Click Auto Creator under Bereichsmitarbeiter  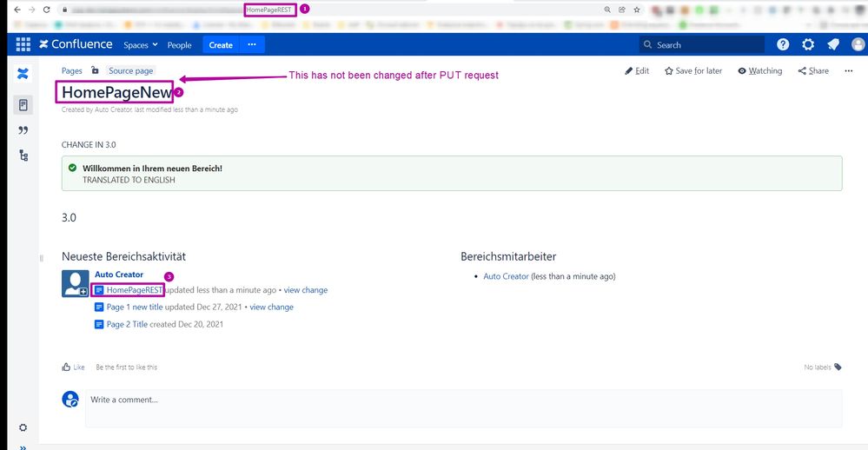[506, 276]
